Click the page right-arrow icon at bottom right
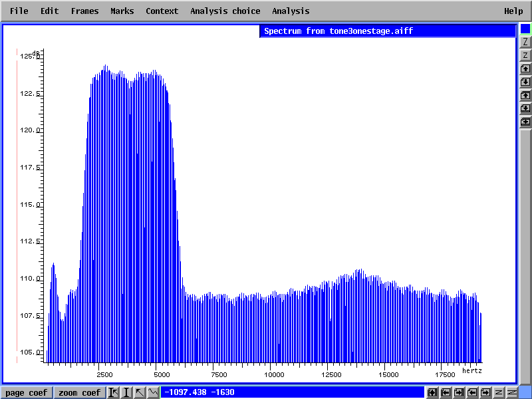 pos(485,392)
